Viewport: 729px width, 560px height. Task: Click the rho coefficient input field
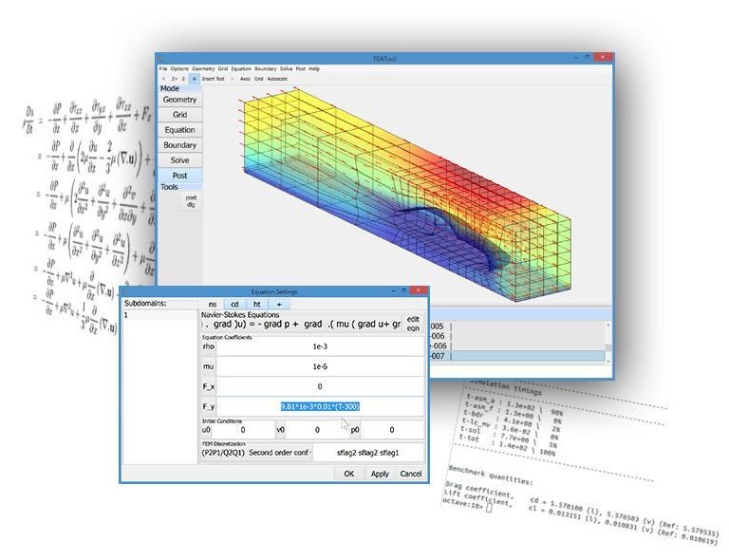click(320, 346)
